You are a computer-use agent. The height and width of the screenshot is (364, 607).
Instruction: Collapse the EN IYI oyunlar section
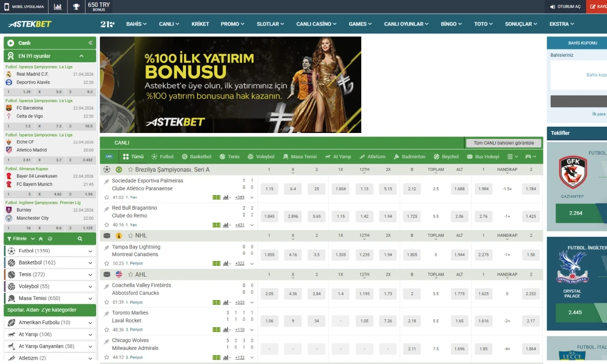[x=82, y=56]
